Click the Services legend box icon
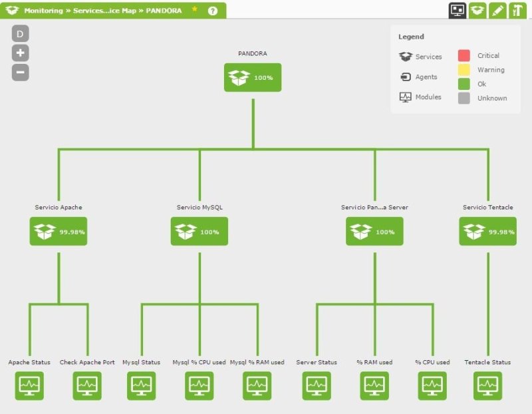This screenshot has height=414, width=532. (x=406, y=57)
